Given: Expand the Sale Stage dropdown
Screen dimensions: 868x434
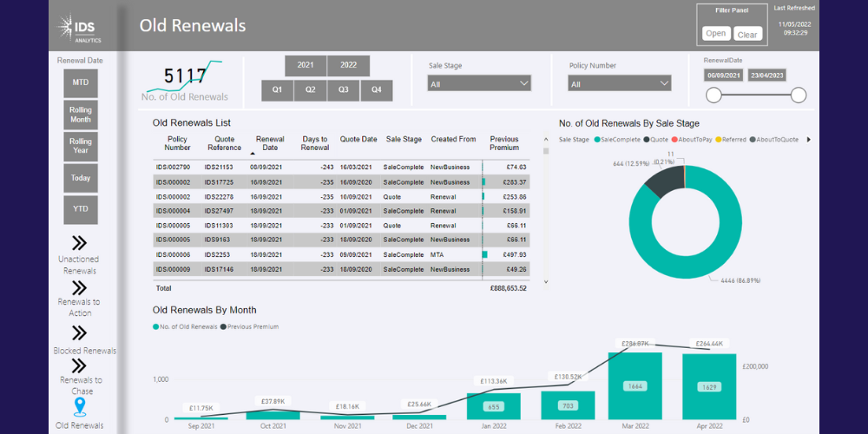Looking at the screenshot, I should point(479,84).
